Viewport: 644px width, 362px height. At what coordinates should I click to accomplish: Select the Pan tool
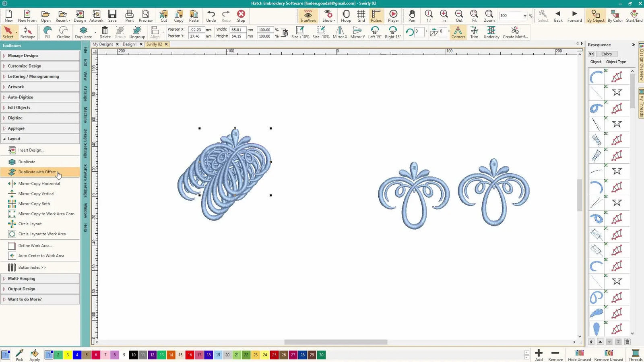click(x=411, y=16)
